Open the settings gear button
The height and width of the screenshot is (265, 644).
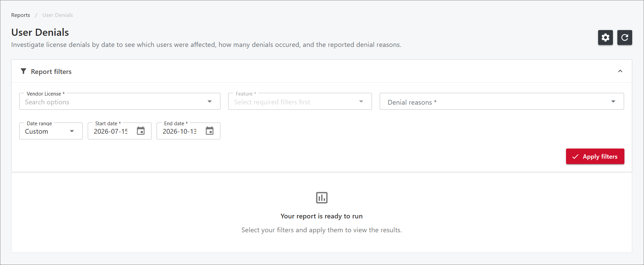point(605,37)
